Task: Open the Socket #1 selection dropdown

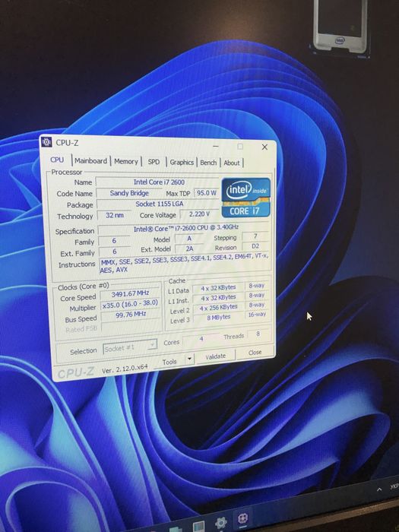Action: pyautogui.click(x=130, y=348)
